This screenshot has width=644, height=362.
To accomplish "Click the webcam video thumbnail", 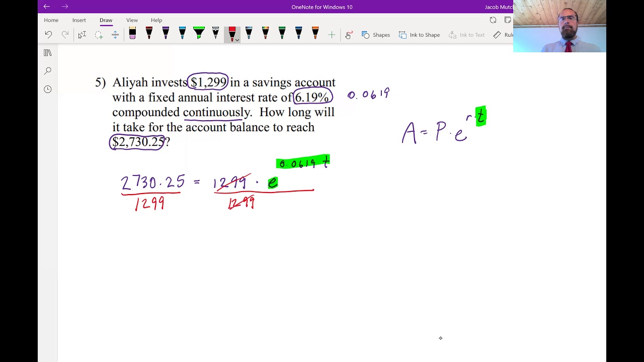I will click(559, 26).
